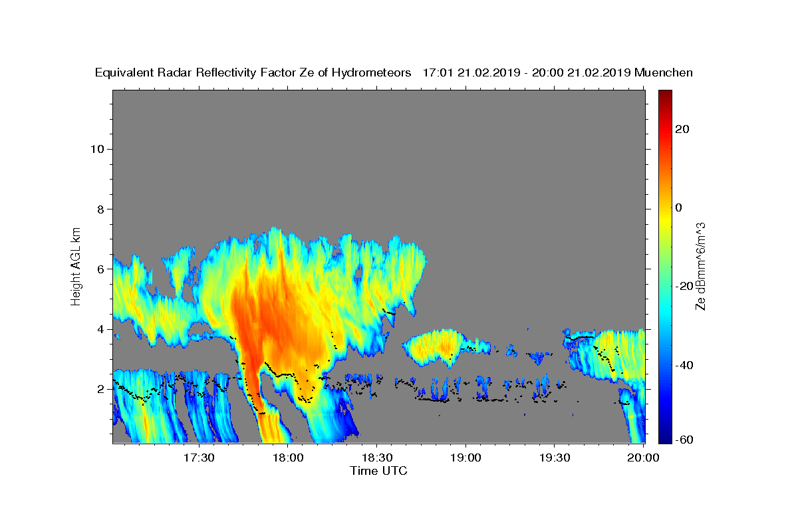Click the station name 'Muenchen' in title
The width and height of the screenshot is (798, 532).
pyautogui.click(x=664, y=73)
